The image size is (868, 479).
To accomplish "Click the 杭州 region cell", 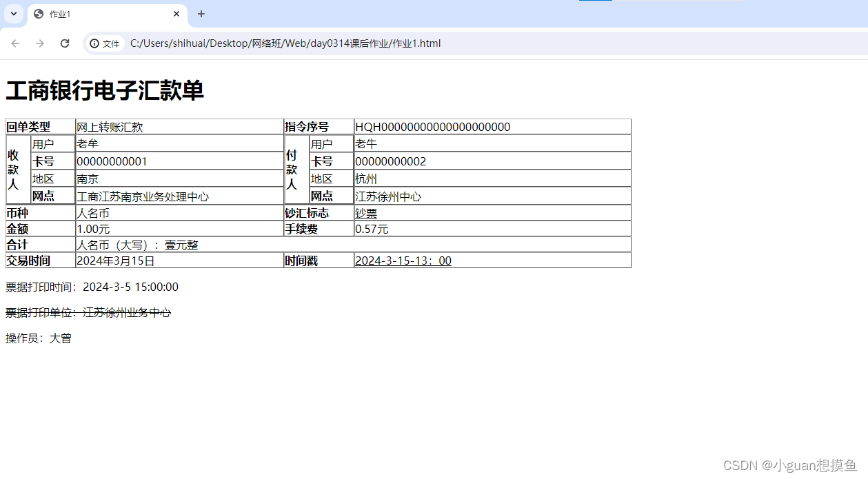I will click(492, 179).
